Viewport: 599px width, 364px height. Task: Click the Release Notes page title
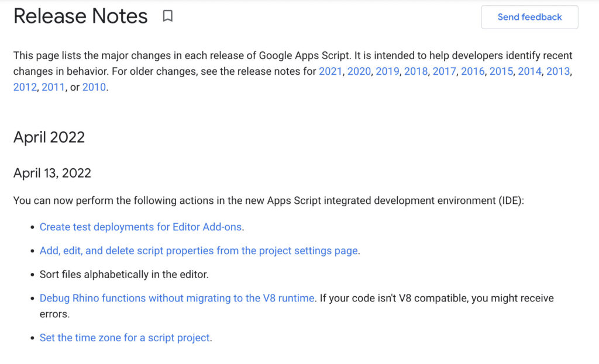[x=80, y=16]
